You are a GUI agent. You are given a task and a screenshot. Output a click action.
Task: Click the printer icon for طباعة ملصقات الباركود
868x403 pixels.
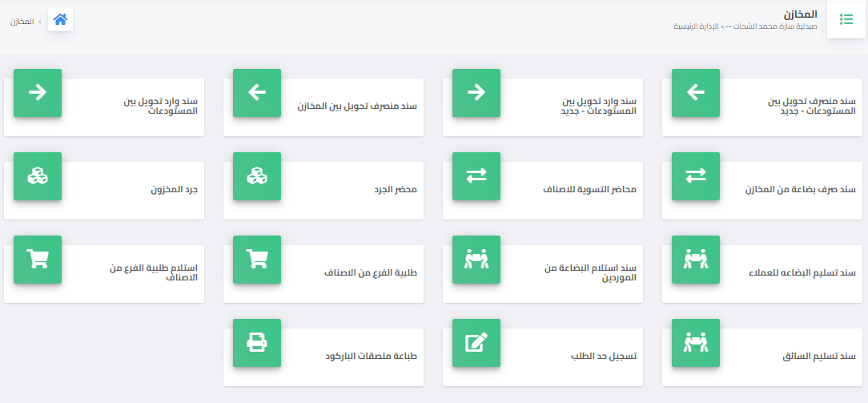pos(257,343)
